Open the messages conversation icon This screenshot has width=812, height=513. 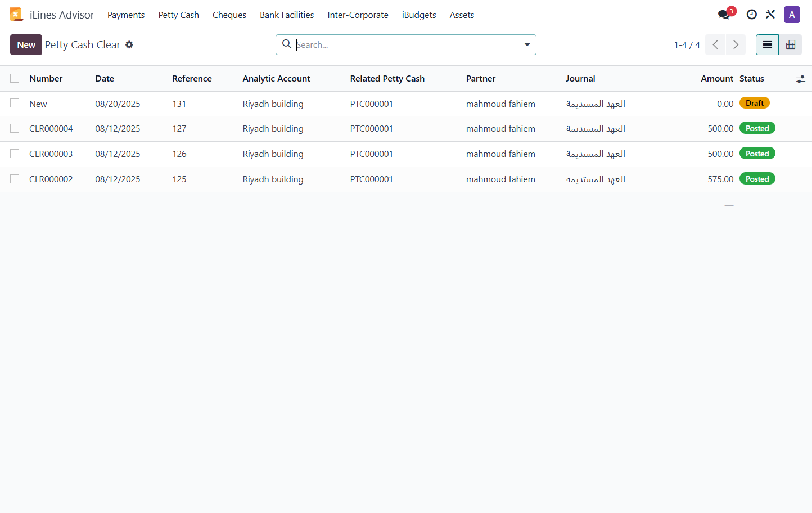point(724,15)
